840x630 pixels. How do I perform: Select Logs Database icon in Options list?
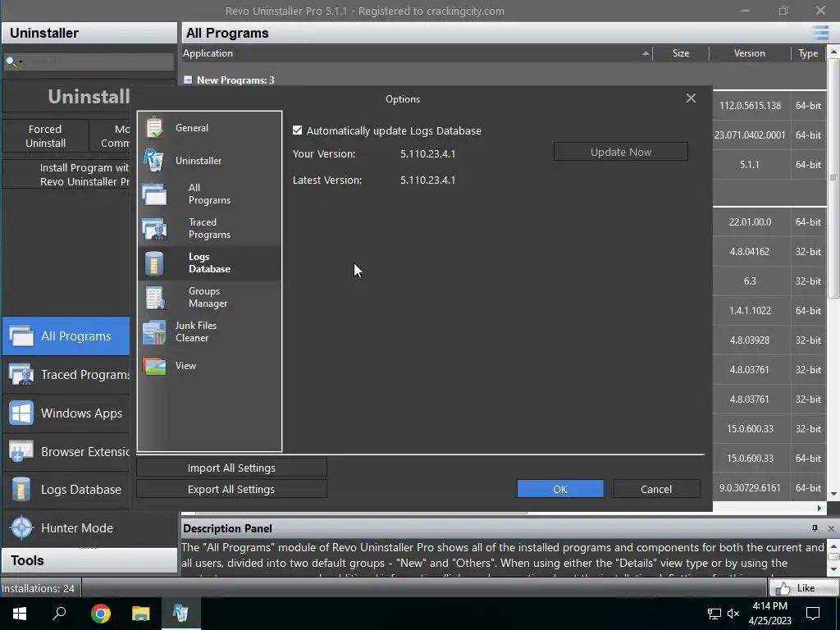pyautogui.click(x=154, y=263)
